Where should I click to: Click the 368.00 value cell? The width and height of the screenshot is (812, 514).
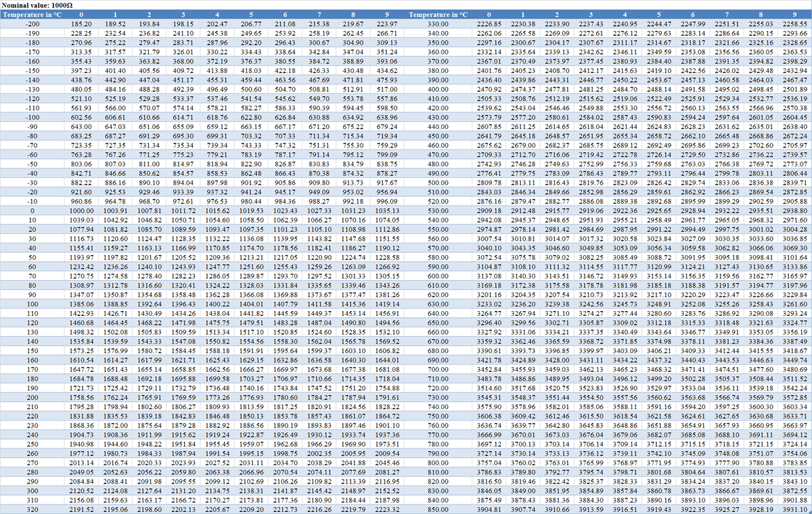coord(183,61)
